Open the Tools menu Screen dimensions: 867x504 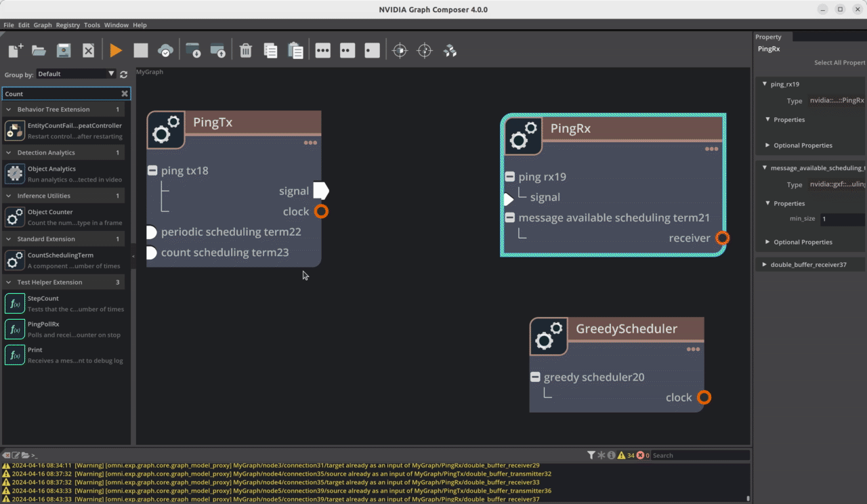[x=92, y=25]
